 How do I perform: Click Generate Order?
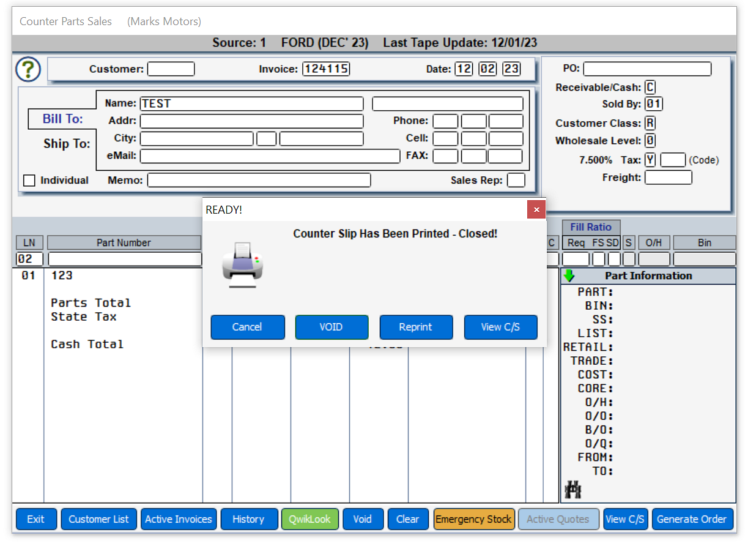[x=692, y=518]
